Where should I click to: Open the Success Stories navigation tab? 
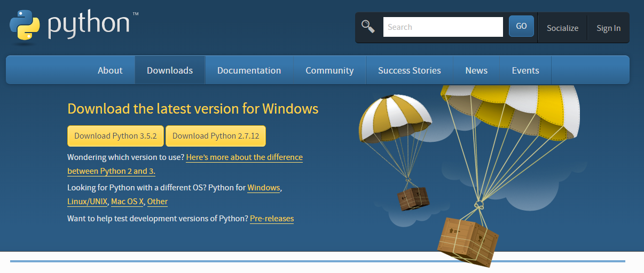(410, 70)
